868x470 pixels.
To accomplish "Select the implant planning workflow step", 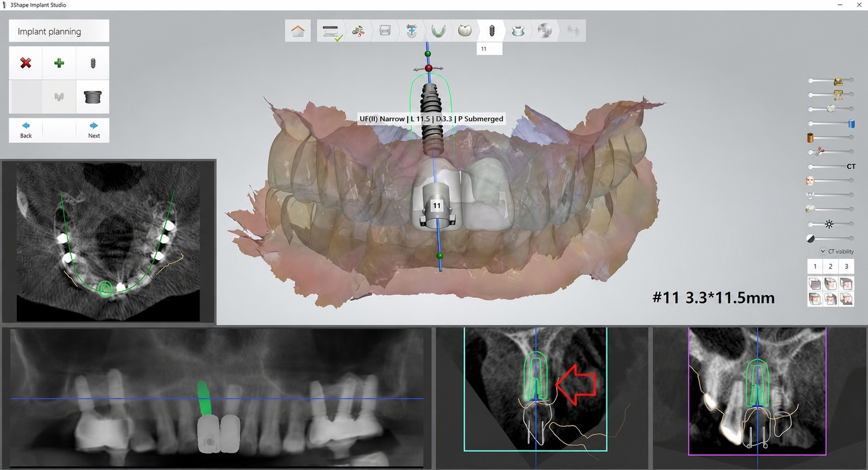I will (492, 31).
